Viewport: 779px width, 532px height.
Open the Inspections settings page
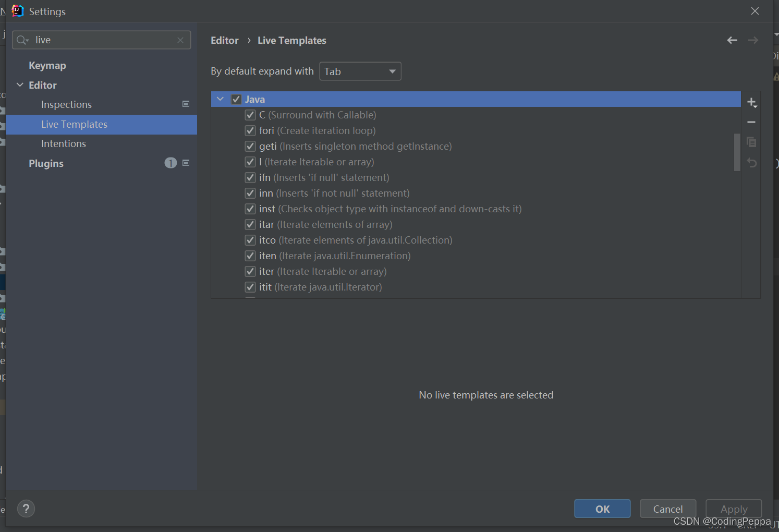click(66, 105)
